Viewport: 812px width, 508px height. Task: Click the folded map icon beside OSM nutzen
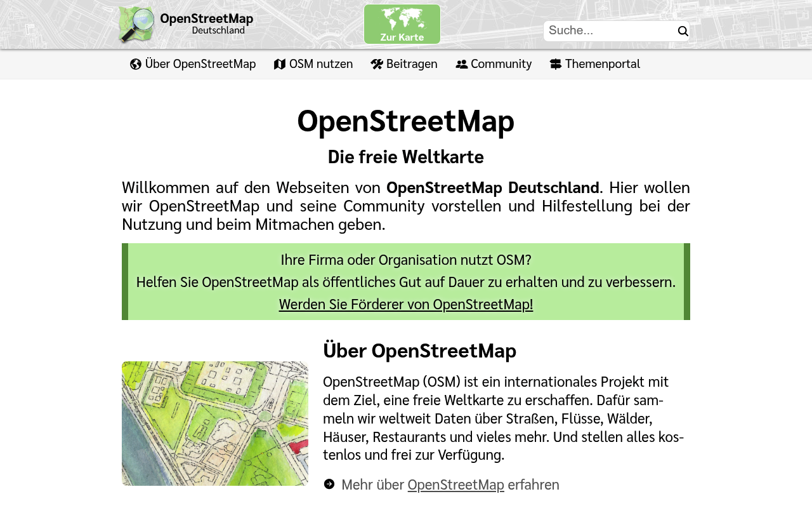pyautogui.click(x=280, y=64)
